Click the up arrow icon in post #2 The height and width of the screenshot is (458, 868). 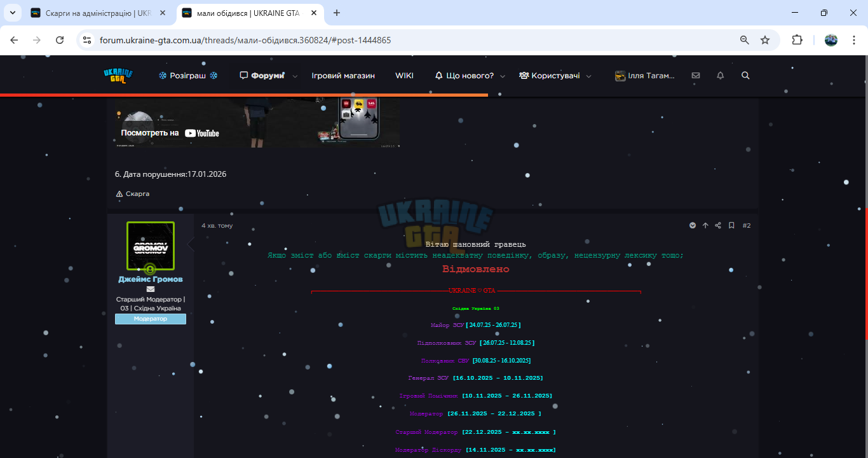(705, 225)
